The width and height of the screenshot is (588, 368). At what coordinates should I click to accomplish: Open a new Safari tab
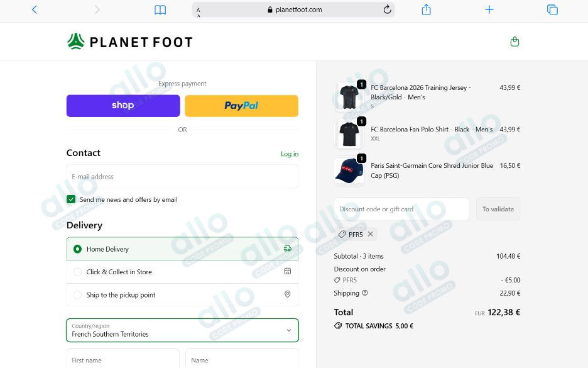click(489, 9)
